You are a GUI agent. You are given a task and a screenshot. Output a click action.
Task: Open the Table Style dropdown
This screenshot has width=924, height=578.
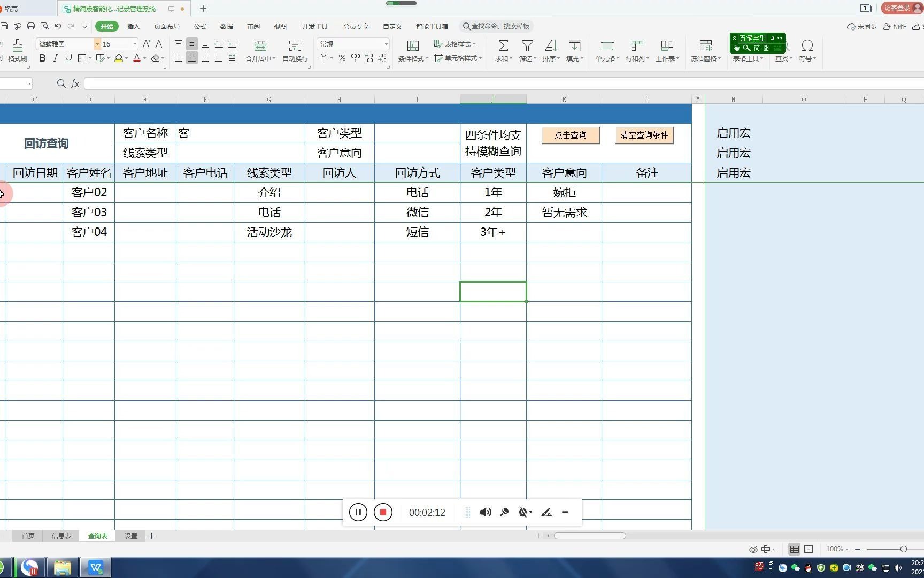[455, 44]
